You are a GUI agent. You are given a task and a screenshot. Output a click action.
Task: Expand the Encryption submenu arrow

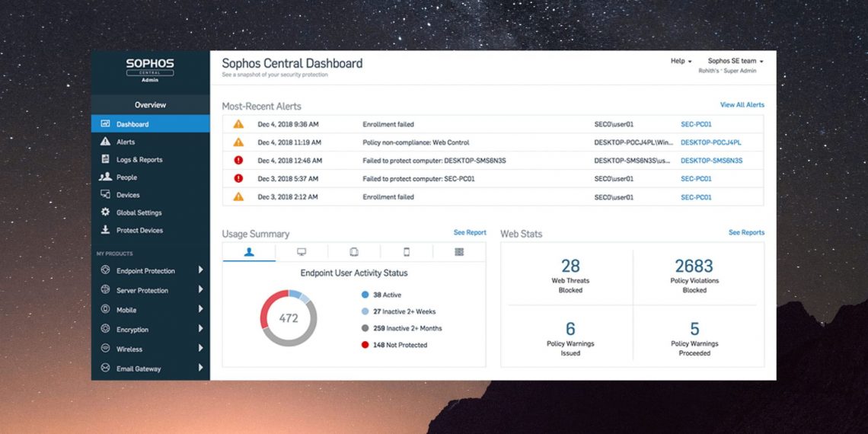tap(200, 329)
